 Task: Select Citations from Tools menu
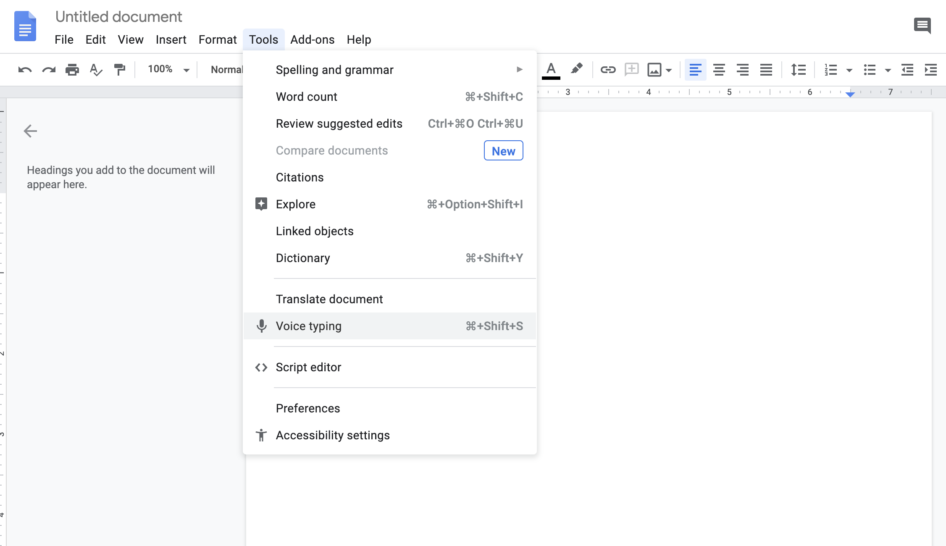pyautogui.click(x=390, y=177)
